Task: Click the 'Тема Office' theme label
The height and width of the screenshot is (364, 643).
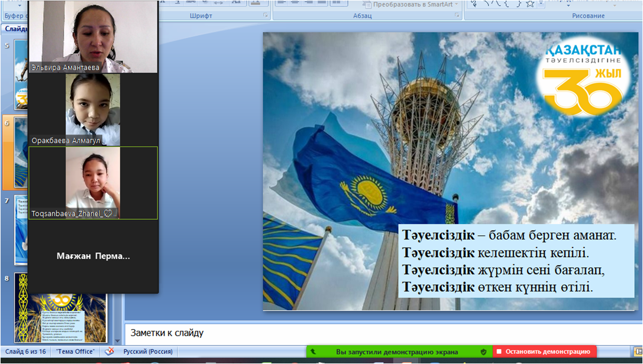Action: click(75, 352)
